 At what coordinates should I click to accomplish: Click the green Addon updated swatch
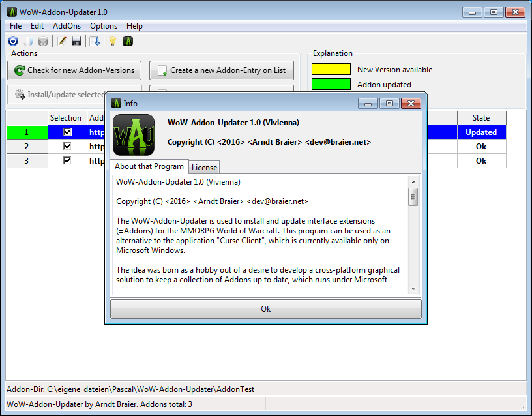coord(331,84)
